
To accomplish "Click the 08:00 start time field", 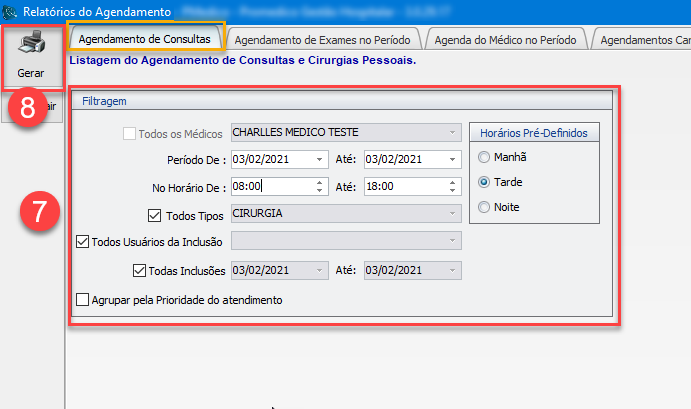I will tap(270, 186).
